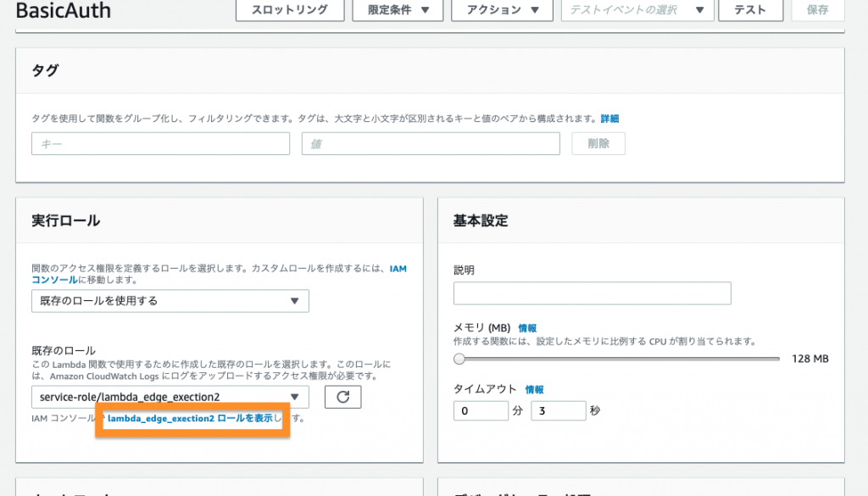Screen dimensions: 868x496
Task: Open the タイムアウト 情報 link
Action: (x=534, y=389)
